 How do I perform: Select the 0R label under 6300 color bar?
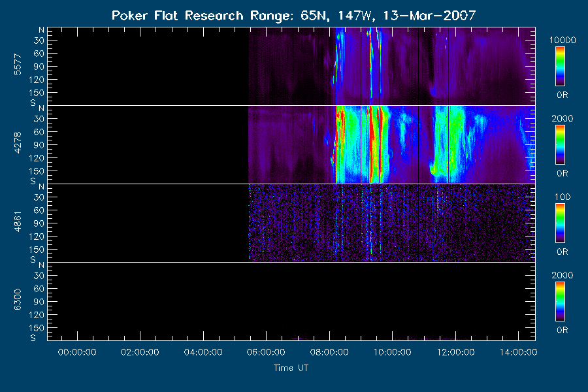pyautogui.click(x=563, y=331)
